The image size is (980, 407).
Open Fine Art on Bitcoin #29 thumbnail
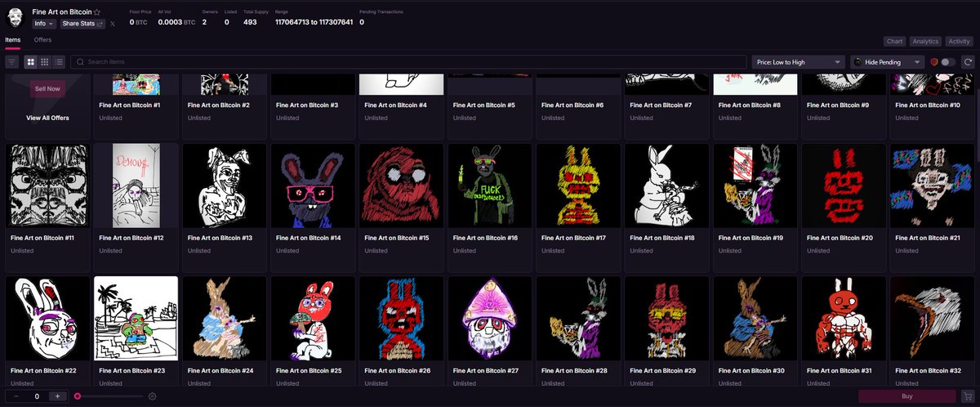click(x=667, y=319)
